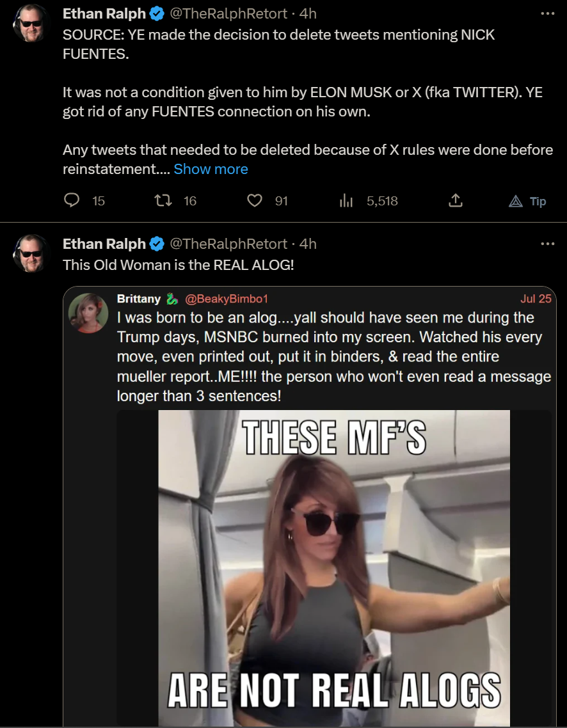
Task: Open more options on second tweet
Action: coord(548,244)
